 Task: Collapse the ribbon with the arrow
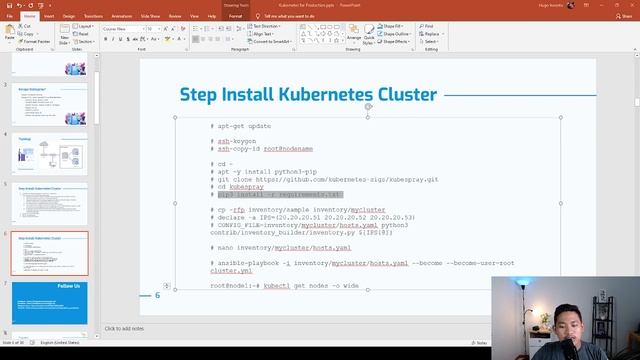[635, 49]
